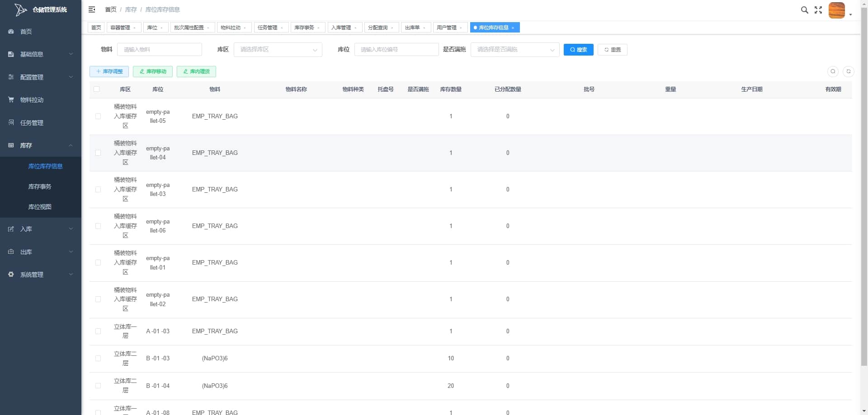
Task: Check the row for location B-01-03
Action: pos(98,359)
